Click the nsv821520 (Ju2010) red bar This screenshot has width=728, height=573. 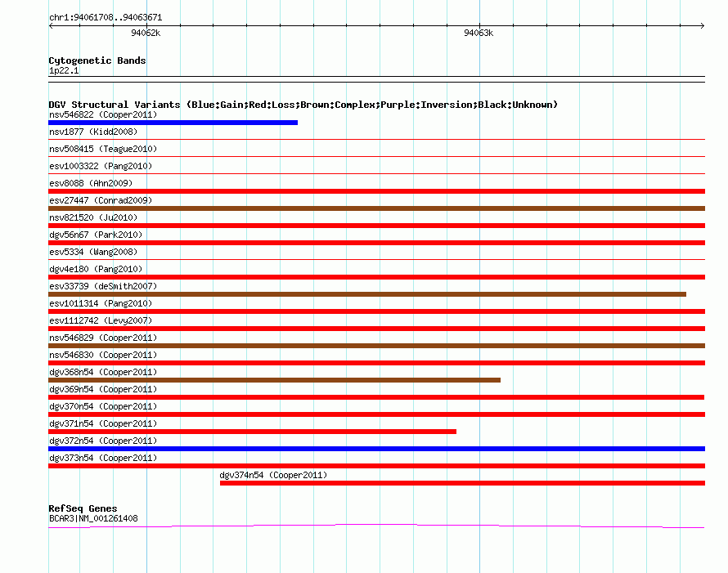coord(376,226)
